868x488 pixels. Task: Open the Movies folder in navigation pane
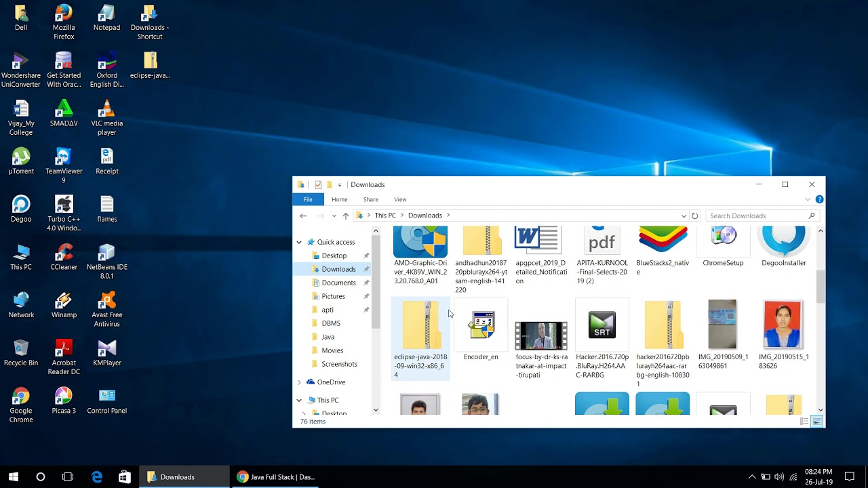point(332,350)
